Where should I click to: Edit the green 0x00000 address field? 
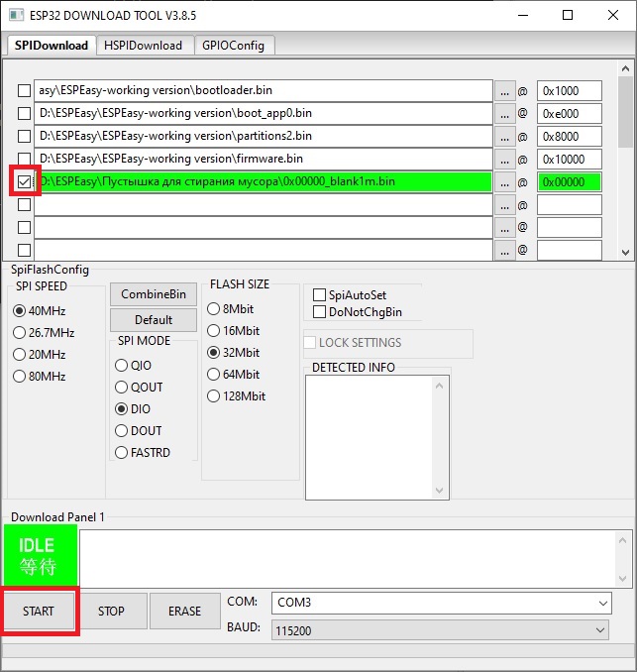click(570, 182)
